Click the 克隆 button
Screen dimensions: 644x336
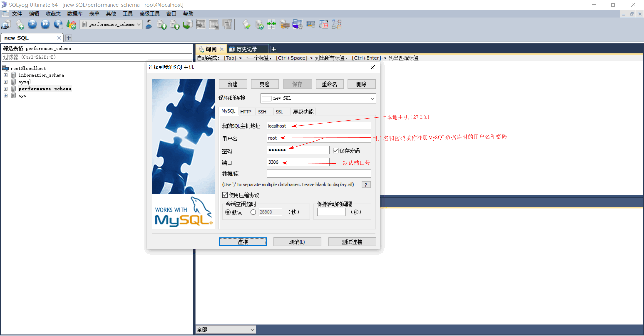(x=265, y=84)
